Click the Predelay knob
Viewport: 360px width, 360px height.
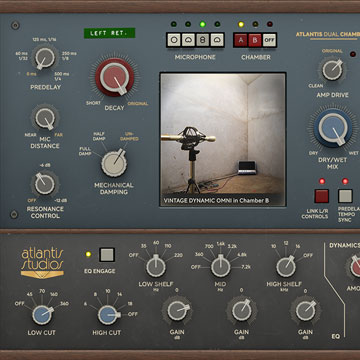45,57
